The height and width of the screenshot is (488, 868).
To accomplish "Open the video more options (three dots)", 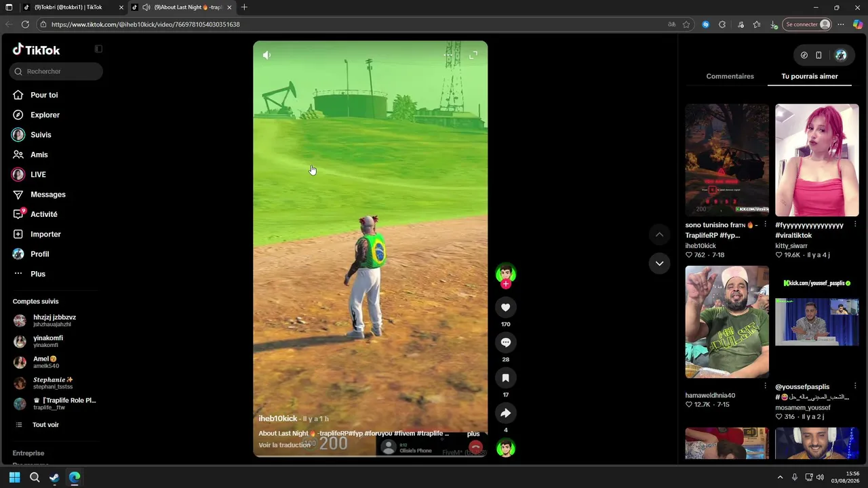I will click(448, 55).
